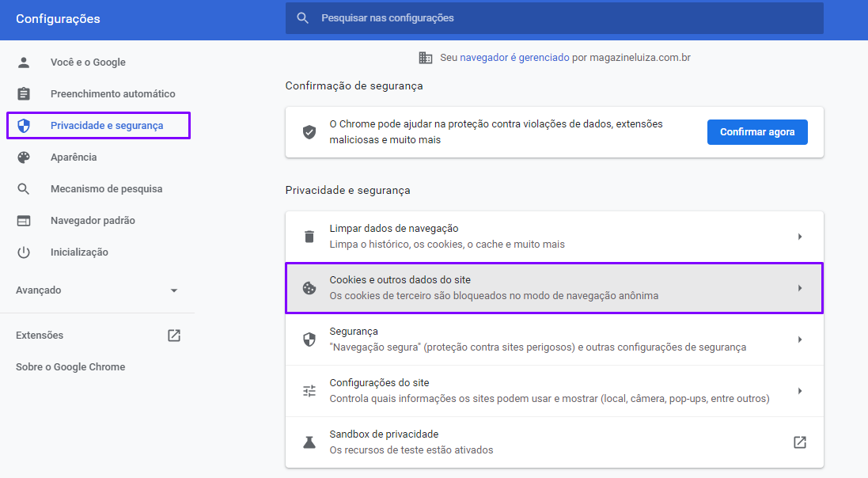
Task: Click the Pesquisar nas configurações search field
Action: click(554, 18)
